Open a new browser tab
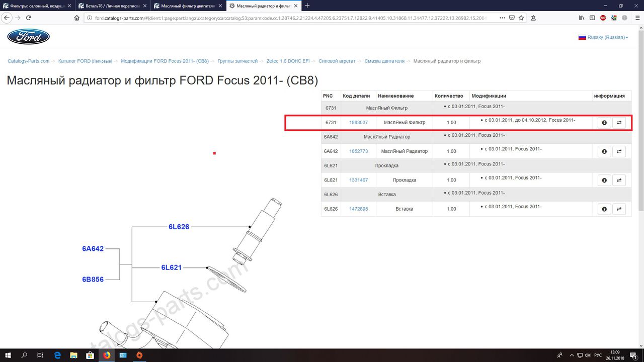644x362 pixels. [307, 6]
